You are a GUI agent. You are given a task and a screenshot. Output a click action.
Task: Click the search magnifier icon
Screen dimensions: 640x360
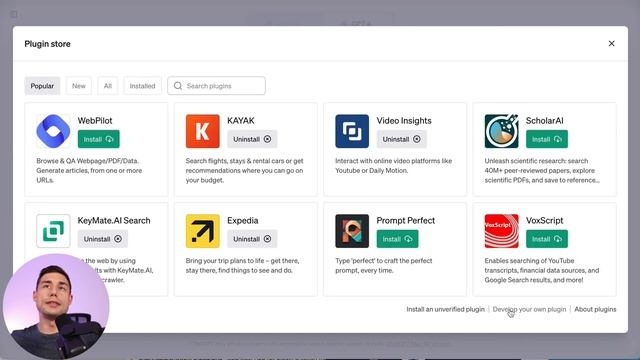pyautogui.click(x=178, y=86)
